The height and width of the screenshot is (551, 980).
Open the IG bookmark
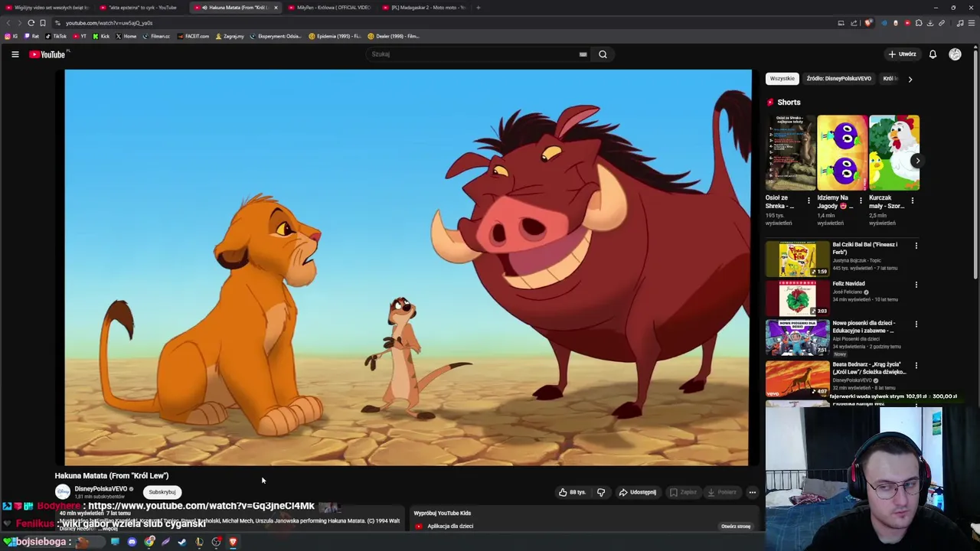11,36
